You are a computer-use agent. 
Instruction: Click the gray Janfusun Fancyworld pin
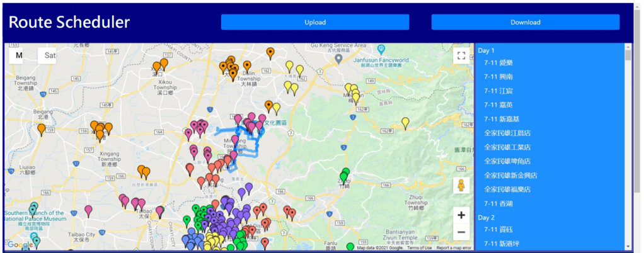click(x=338, y=59)
